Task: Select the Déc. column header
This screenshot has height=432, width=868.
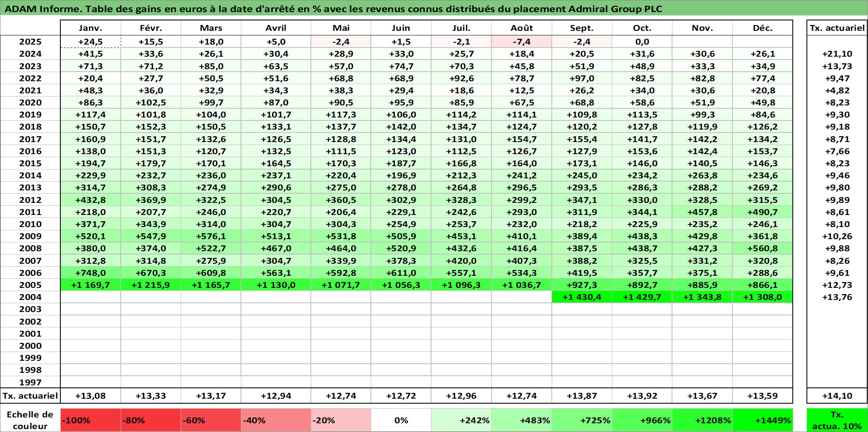Action: 762,28
